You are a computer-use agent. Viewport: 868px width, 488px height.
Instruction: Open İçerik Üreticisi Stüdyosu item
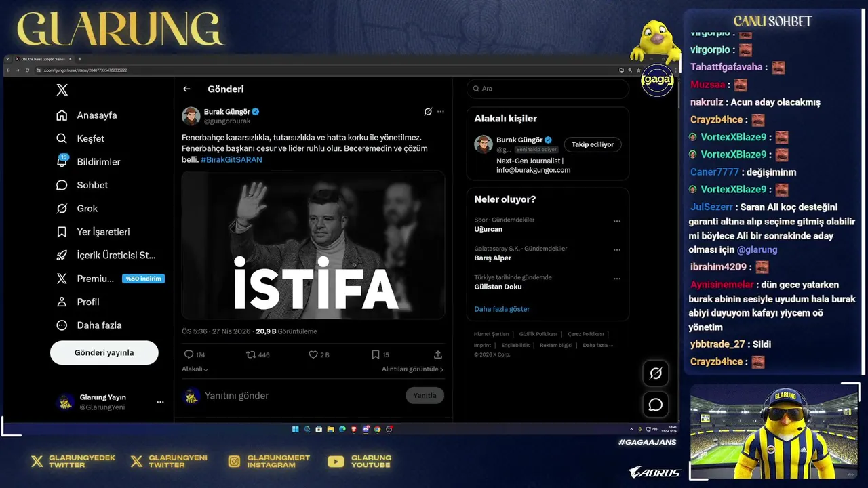point(106,255)
